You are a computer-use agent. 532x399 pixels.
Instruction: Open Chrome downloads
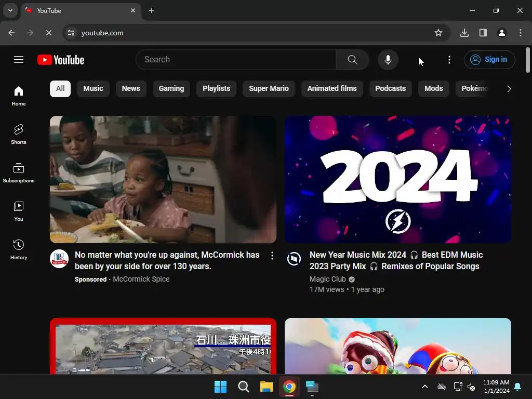464,33
